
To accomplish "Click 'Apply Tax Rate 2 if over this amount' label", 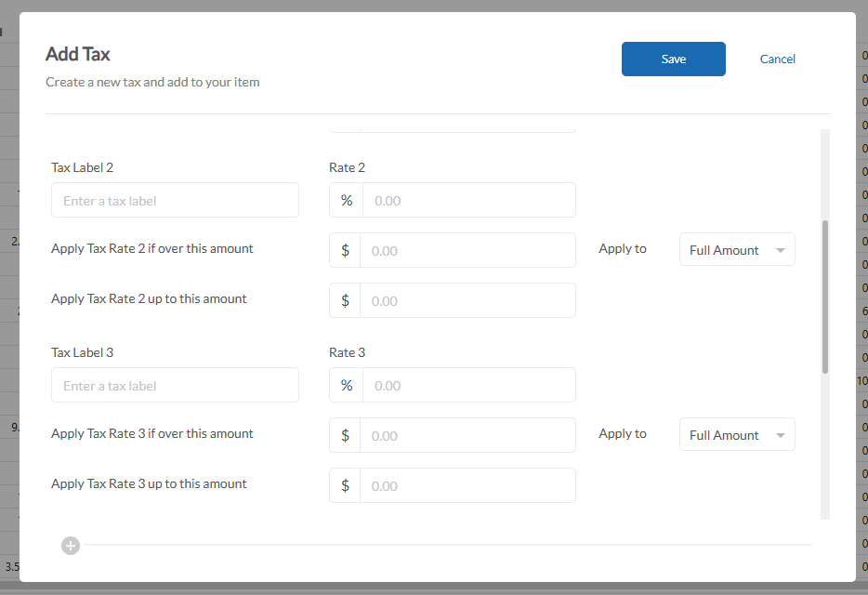I will [x=152, y=249].
